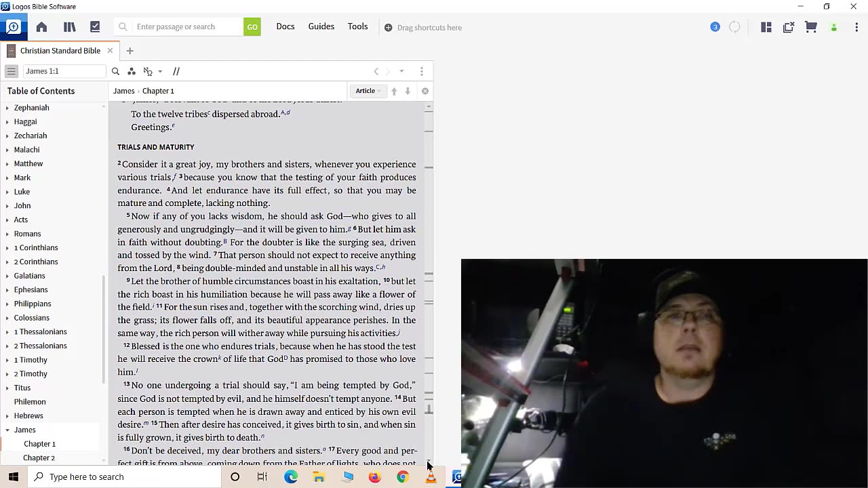The image size is (868, 488).
Task: Toggle the interlinear display icon
Action: (148, 71)
